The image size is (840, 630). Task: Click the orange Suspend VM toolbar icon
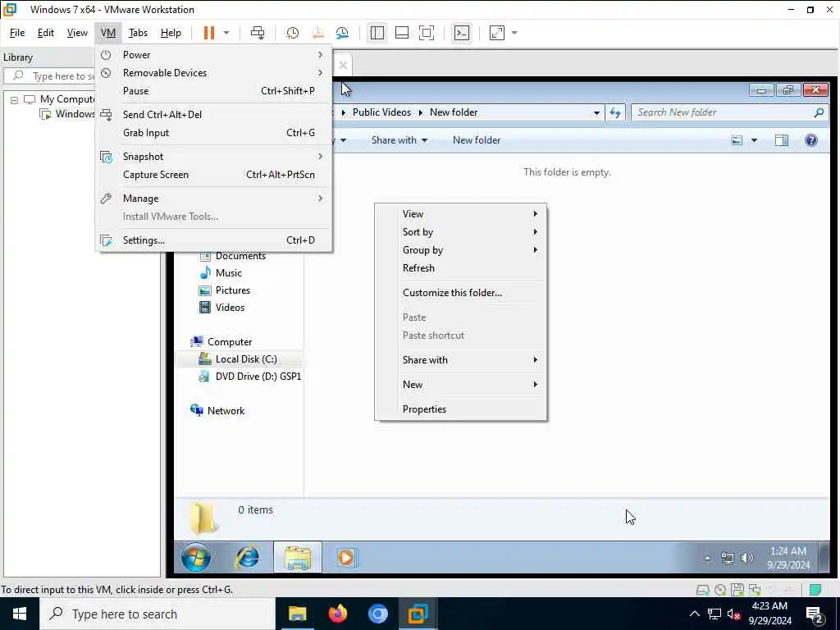[209, 33]
